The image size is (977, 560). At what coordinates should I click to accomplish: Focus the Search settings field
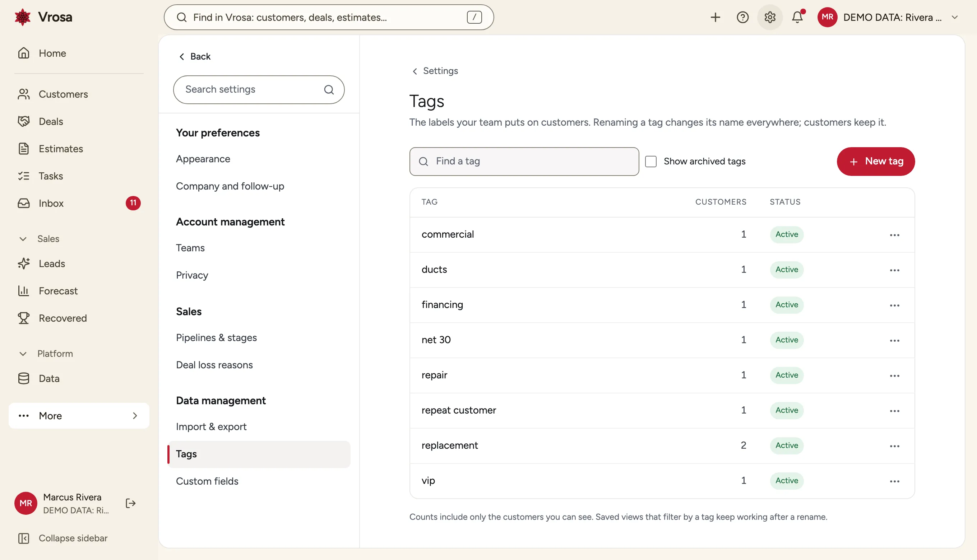click(259, 90)
